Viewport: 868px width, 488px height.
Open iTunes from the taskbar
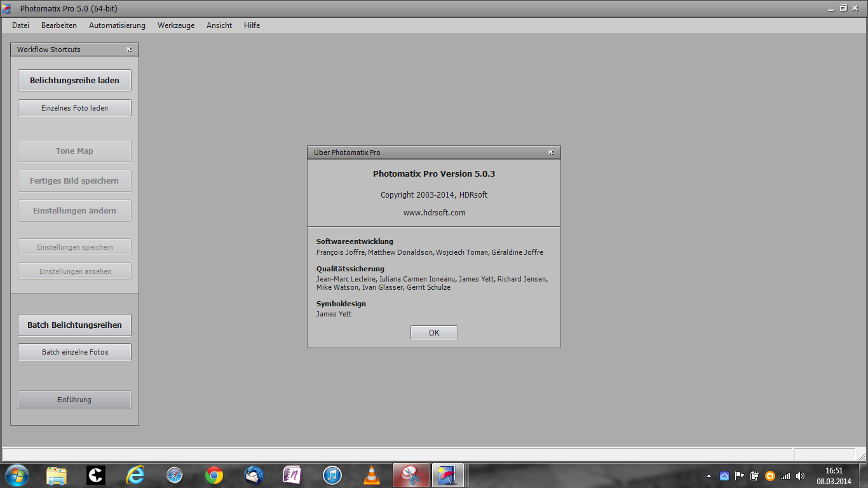coord(332,475)
